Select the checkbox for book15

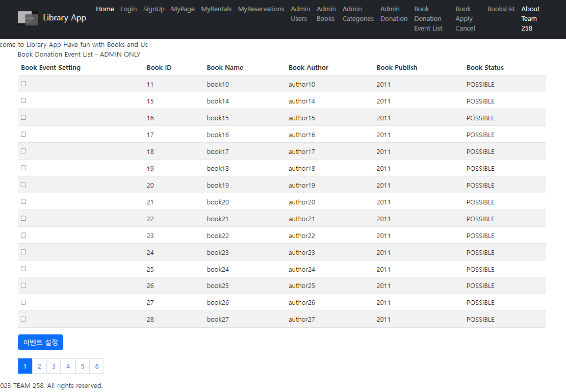coord(23,117)
